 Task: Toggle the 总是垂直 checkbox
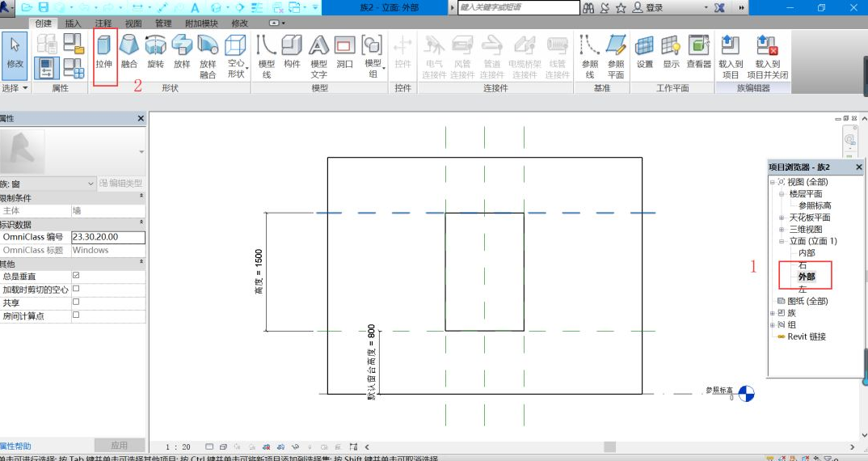76,276
